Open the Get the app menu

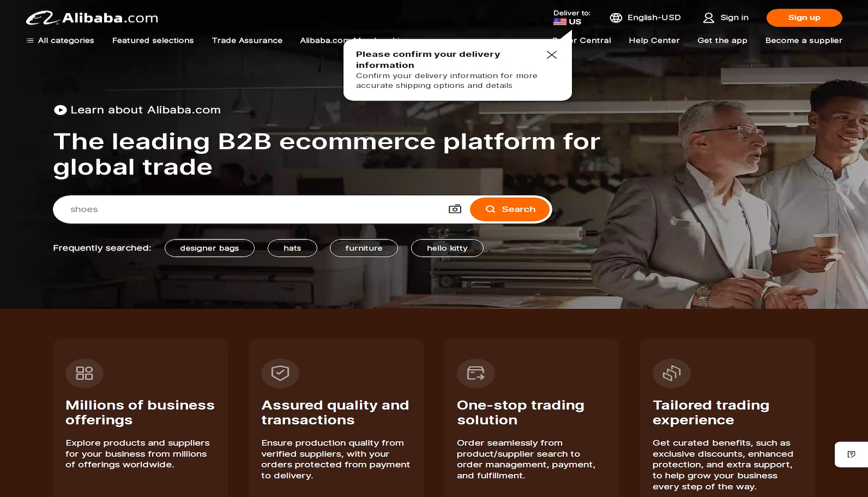coord(722,40)
